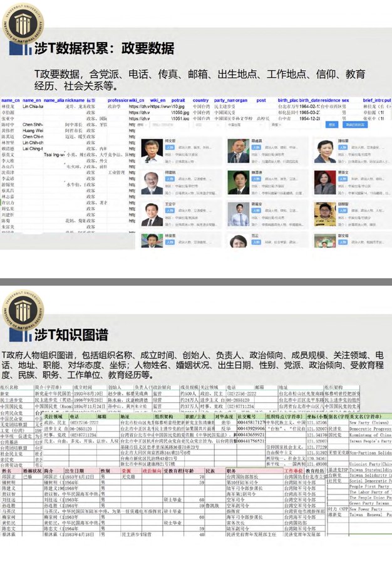Open the top-left person card portrait

[x=152, y=150]
